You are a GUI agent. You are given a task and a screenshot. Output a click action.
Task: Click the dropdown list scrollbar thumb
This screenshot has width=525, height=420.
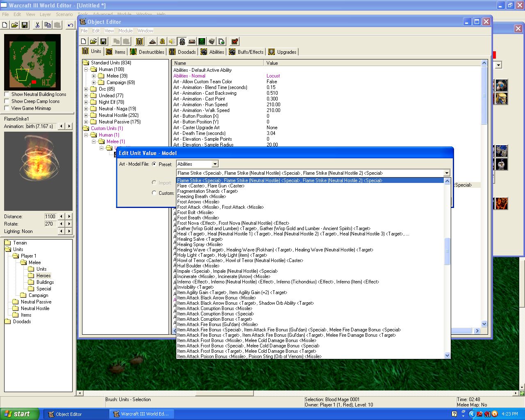[x=447, y=251]
